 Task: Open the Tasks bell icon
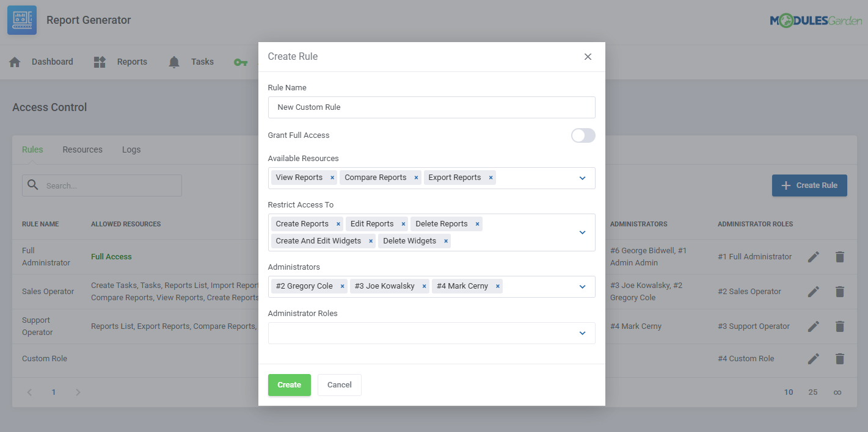pos(173,61)
